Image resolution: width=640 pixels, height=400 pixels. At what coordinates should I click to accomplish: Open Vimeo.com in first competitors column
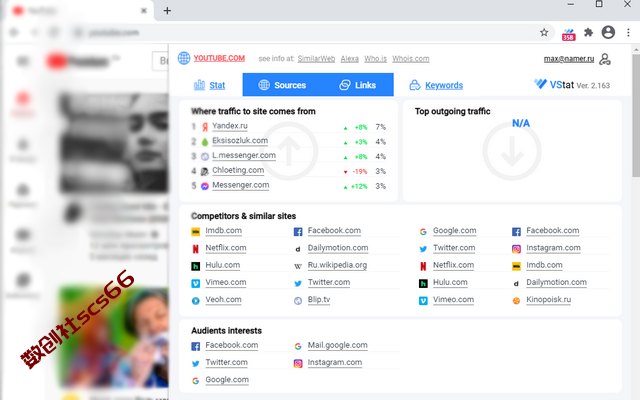pyautogui.click(x=226, y=282)
